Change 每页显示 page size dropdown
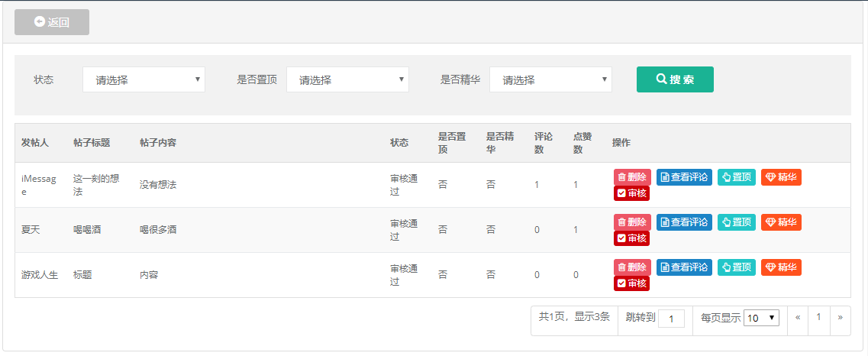Viewport: 868px width, 356px height. coord(762,319)
